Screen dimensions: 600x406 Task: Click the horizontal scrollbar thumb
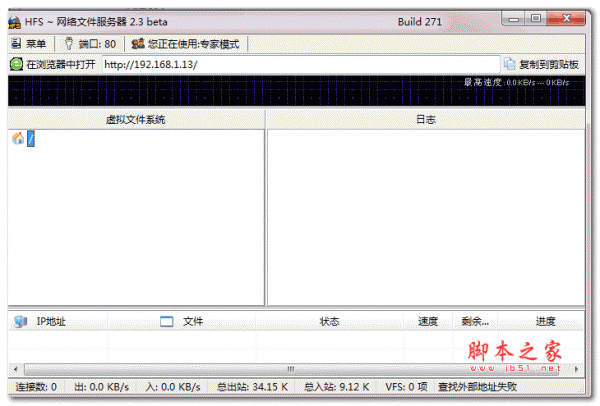pyautogui.click(x=292, y=369)
